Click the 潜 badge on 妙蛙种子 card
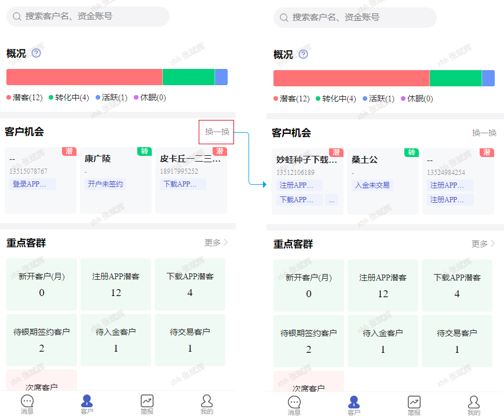 (336, 152)
